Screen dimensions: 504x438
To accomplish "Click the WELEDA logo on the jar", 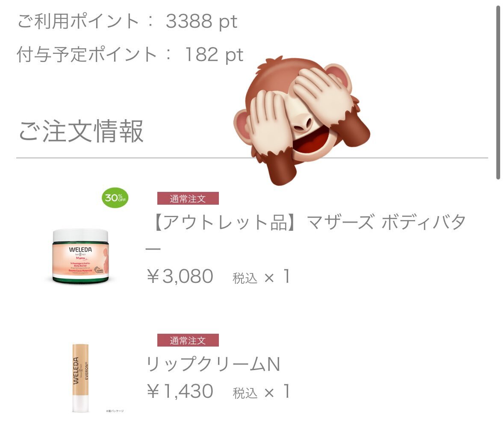I will 80,250.
